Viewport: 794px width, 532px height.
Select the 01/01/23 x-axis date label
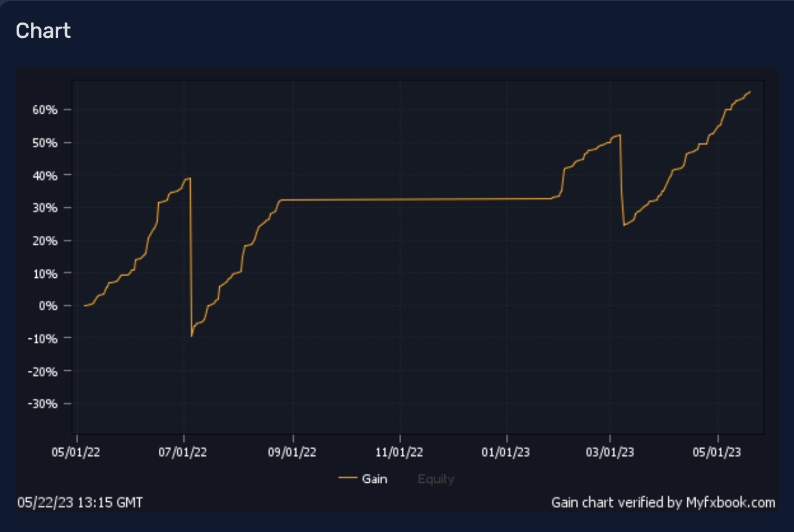[506, 453]
